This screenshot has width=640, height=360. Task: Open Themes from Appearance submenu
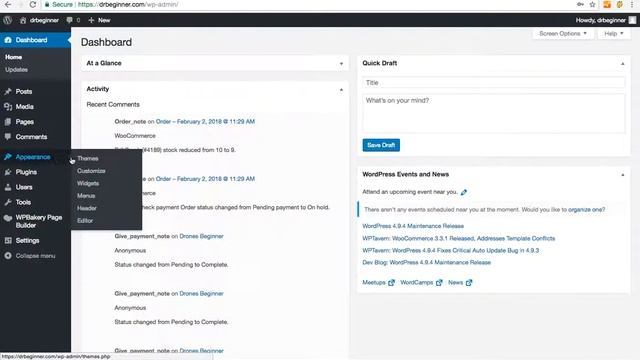(88, 158)
